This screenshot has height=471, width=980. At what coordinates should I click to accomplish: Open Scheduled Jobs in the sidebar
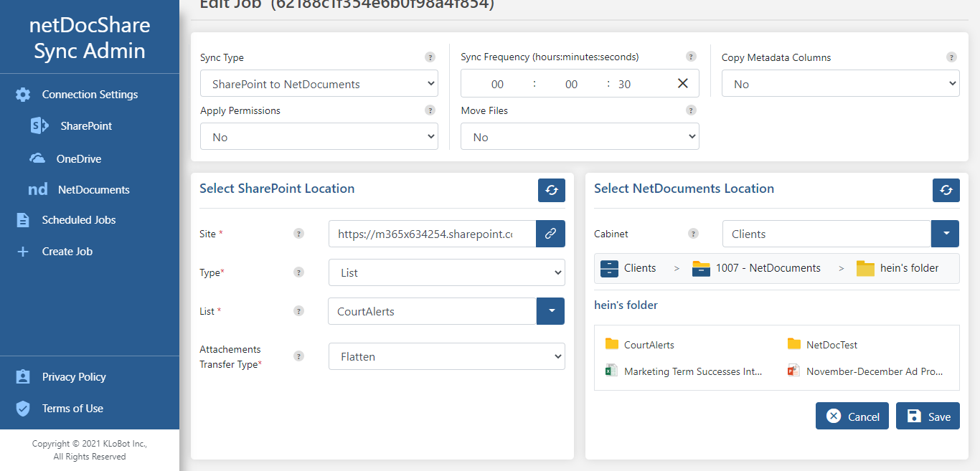coord(79,220)
